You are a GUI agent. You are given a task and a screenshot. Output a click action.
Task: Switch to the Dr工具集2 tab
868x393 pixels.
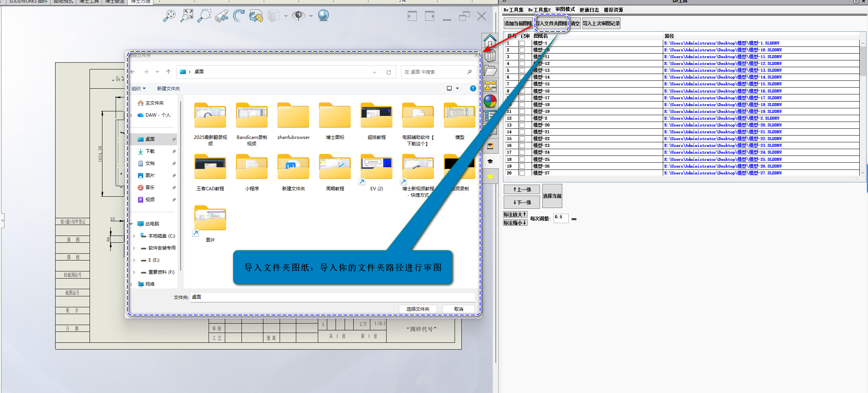tap(539, 10)
